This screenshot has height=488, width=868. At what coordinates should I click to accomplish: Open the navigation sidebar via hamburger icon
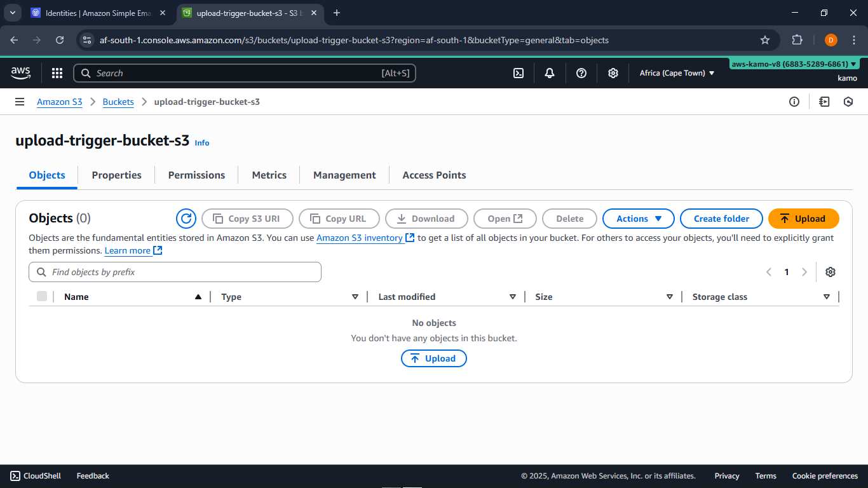[x=19, y=102]
